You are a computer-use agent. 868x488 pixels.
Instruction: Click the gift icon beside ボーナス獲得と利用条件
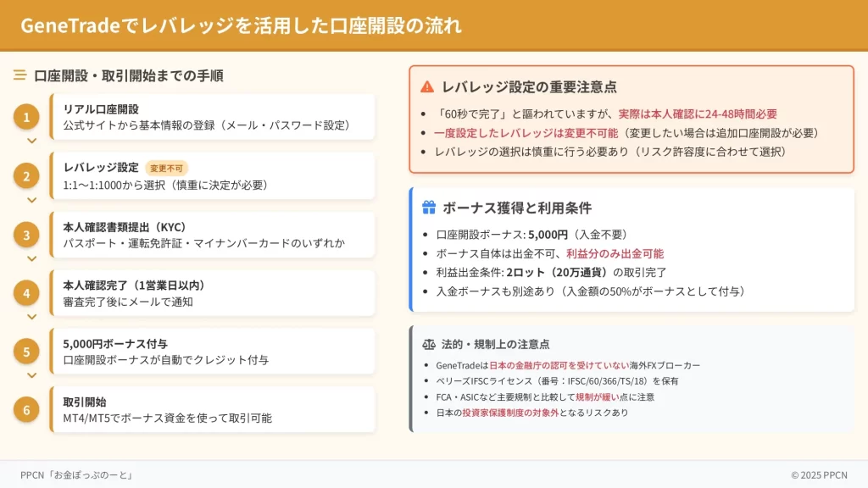[x=428, y=208]
